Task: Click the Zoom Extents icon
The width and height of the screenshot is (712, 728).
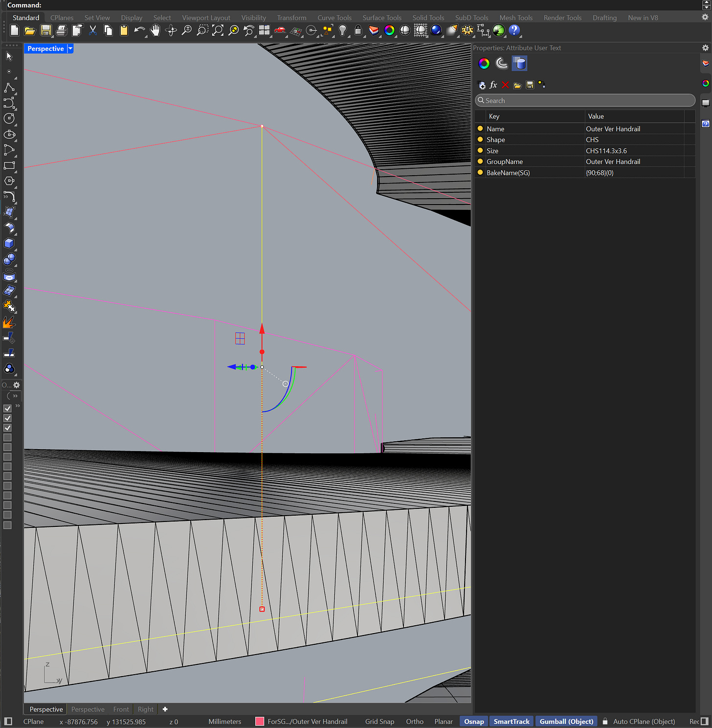Action: pyautogui.click(x=218, y=30)
